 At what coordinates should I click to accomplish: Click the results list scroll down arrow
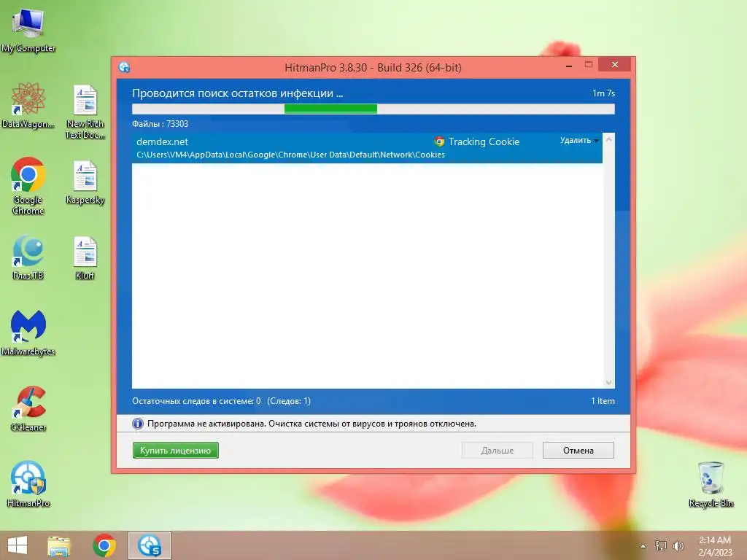click(x=609, y=382)
